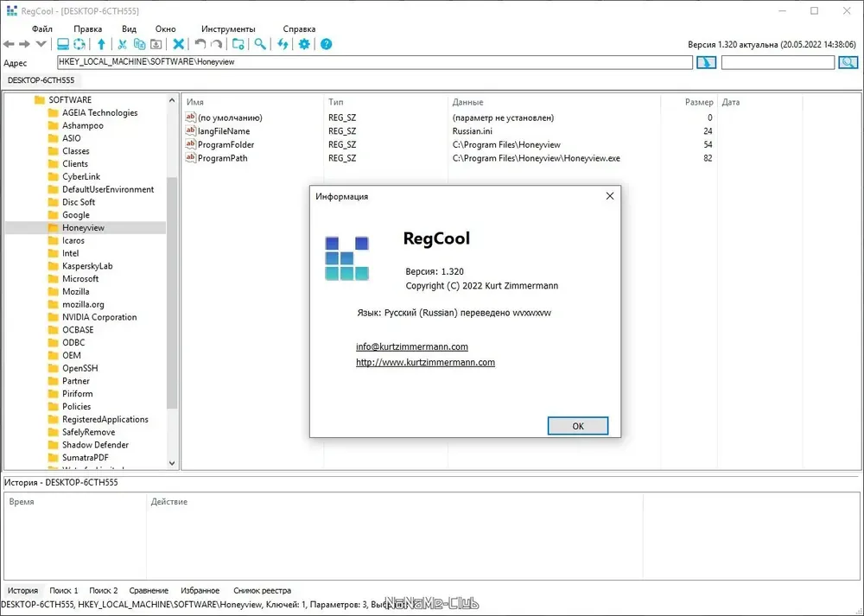Viewport: 864px width, 616px height.
Task: Open the Инструменты menu
Action: [228, 29]
